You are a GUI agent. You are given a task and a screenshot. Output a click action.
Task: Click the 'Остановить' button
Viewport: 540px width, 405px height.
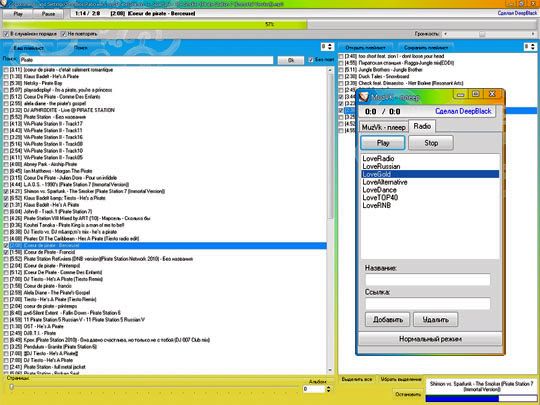[408, 394]
